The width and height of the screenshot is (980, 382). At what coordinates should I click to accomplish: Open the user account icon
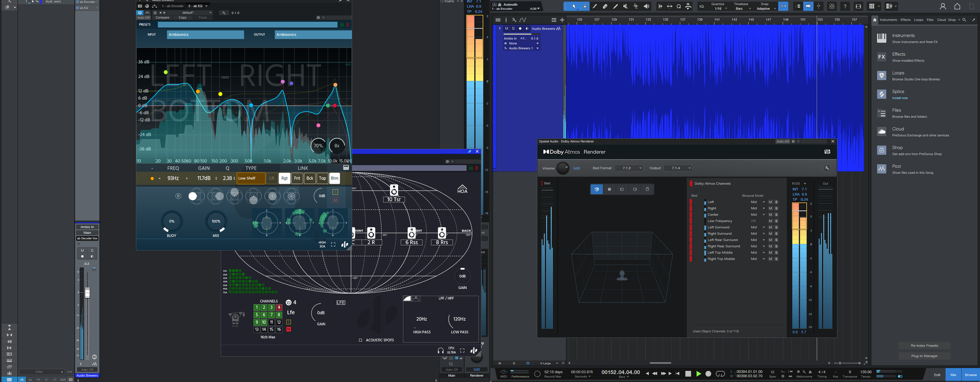(x=943, y=6)
